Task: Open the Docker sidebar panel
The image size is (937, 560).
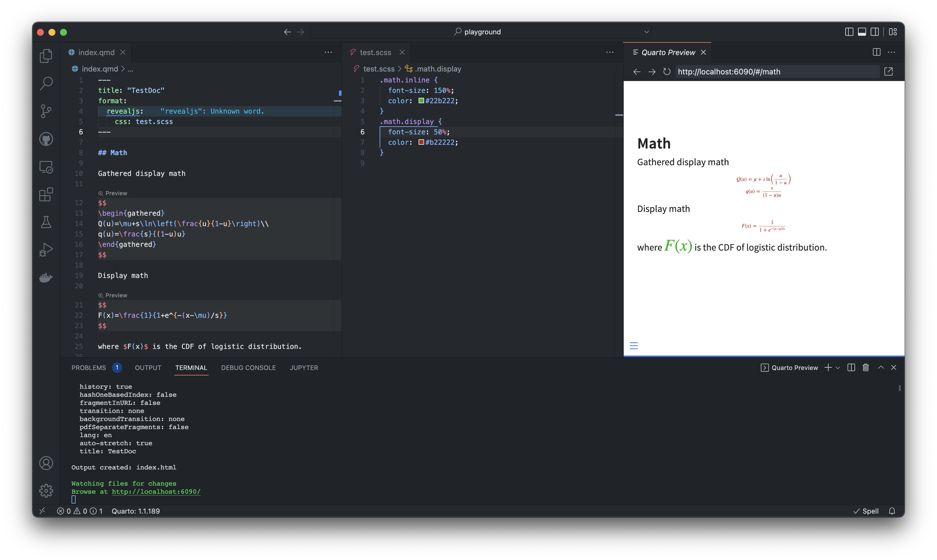Action: [46, 278]
